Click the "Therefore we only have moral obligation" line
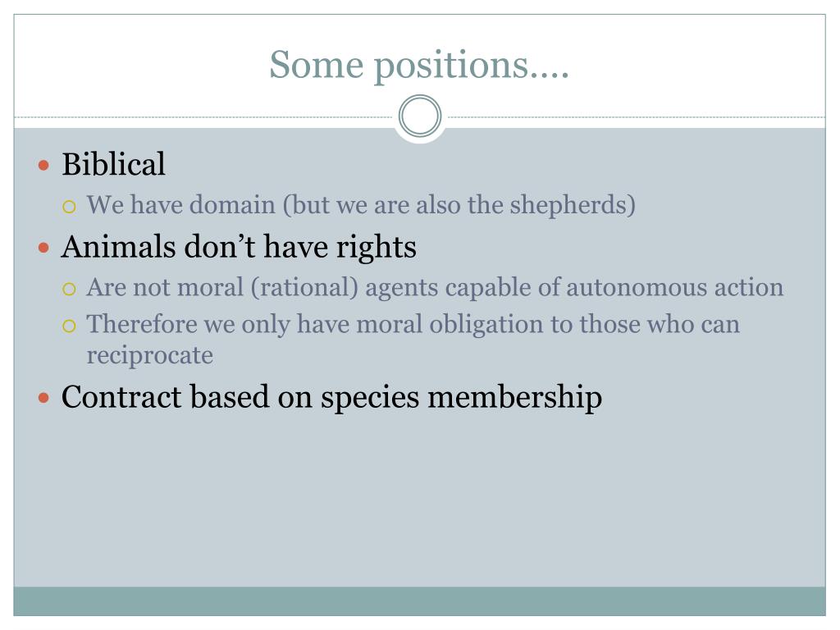Image resolution: width=840 pixels, height=630 pixels. (413, 325)
